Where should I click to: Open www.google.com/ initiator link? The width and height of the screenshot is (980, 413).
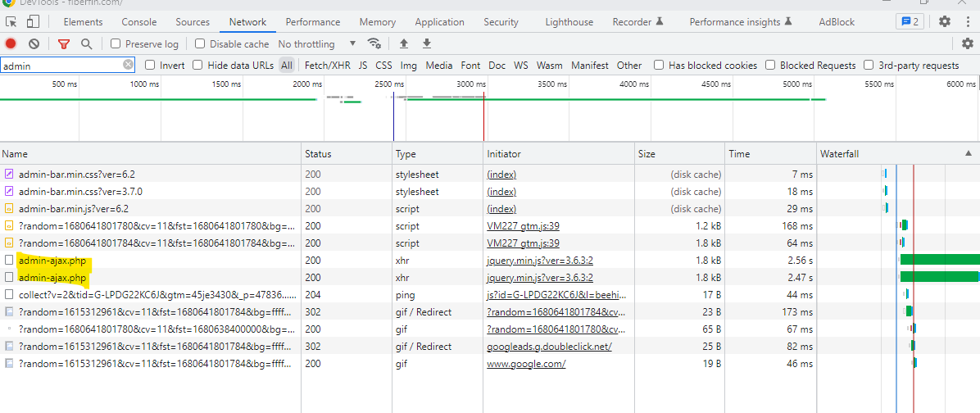click(526, 363)
